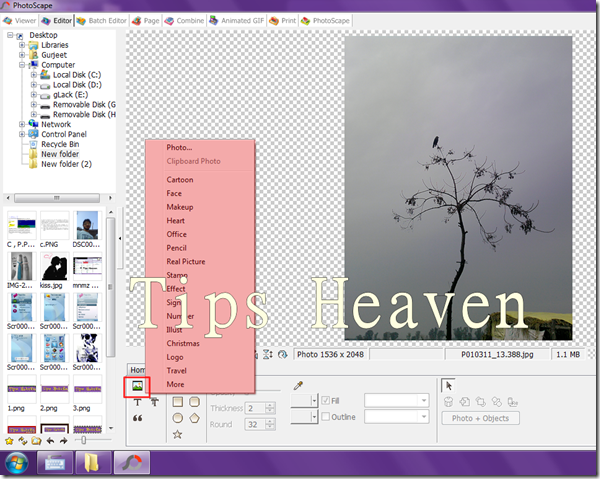Expand the Network tree node
This screenshot has width=600, height=479.
[x=22, y=124]
